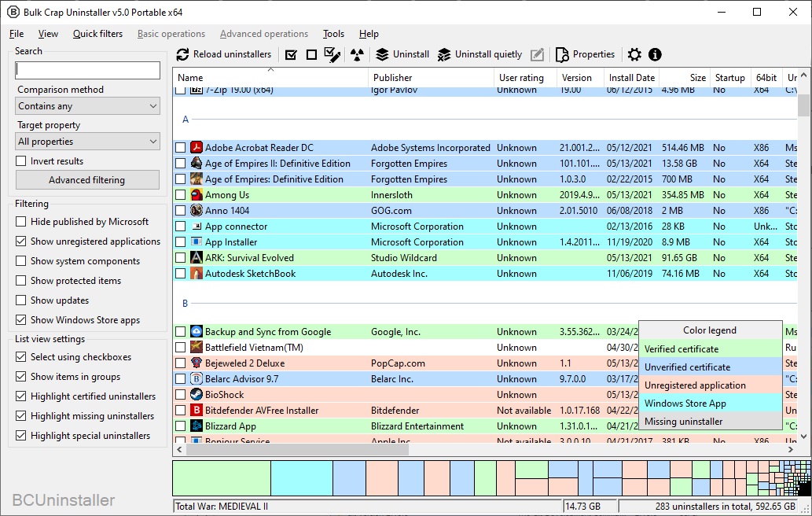Disable Show Windows Store apps

[20, 320]
